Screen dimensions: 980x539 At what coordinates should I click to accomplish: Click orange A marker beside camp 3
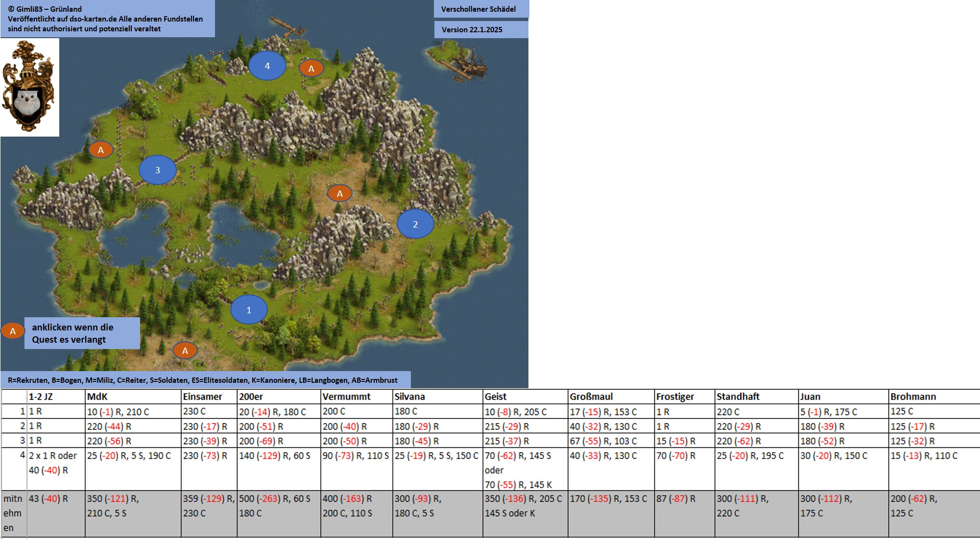[101, 150]
